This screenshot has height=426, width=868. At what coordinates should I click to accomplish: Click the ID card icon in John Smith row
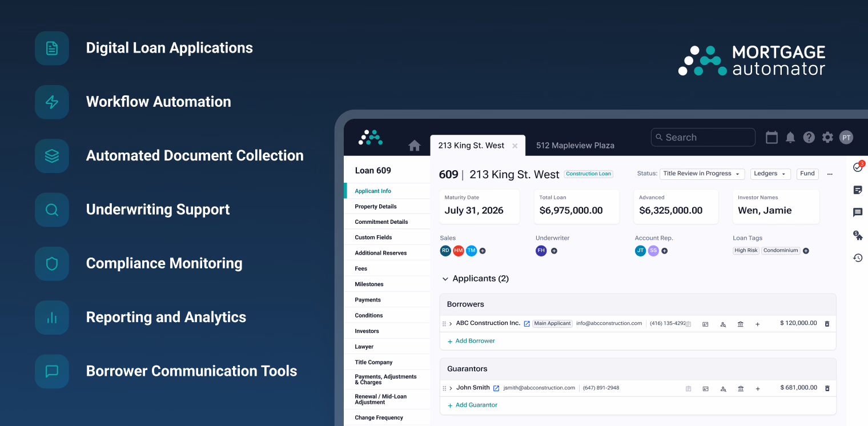(706, 389)
